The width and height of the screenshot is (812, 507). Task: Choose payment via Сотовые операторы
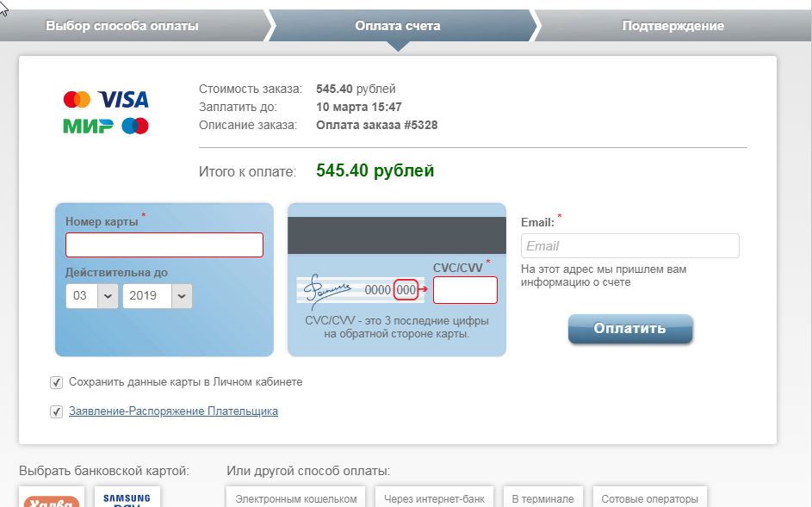click(649, 498)
